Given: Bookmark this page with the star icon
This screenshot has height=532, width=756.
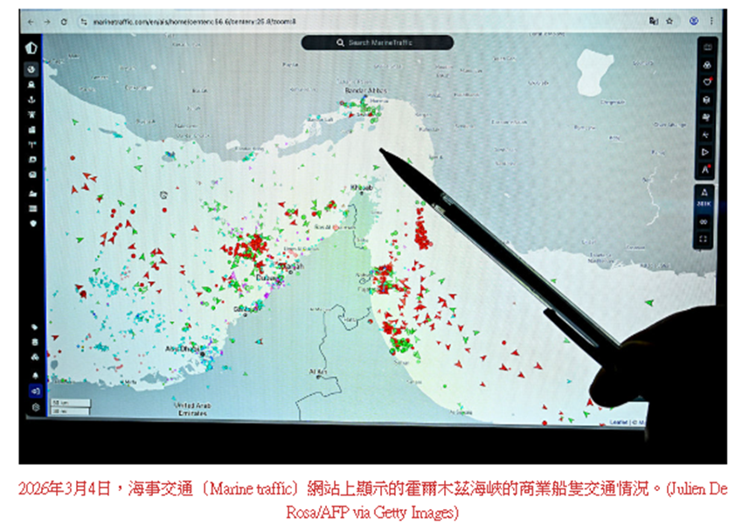Looking at the screenshot, I should click(669, 20).
